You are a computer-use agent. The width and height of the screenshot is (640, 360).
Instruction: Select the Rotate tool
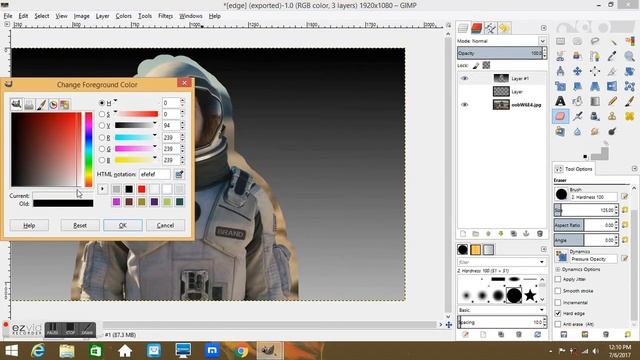[629, 71]
